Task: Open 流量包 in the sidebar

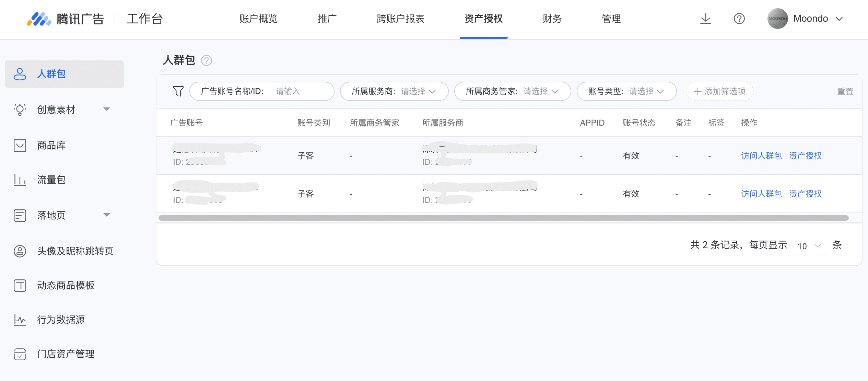Action: click(51, 180)
